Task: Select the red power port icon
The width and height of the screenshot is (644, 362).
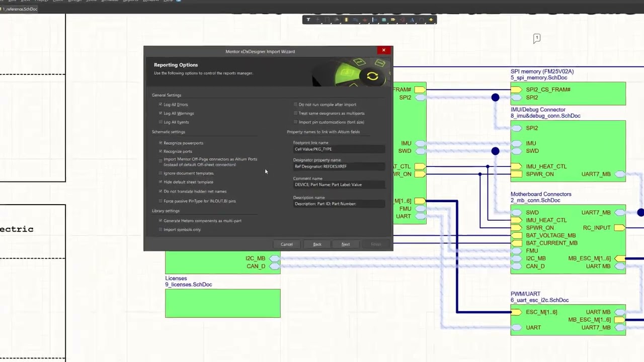Action: (x=365, y=20)
